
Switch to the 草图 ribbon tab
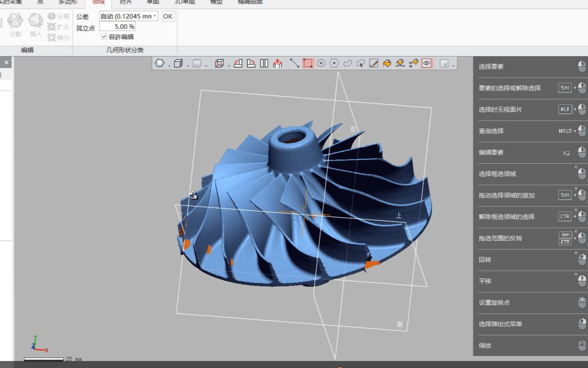(153, 2)
